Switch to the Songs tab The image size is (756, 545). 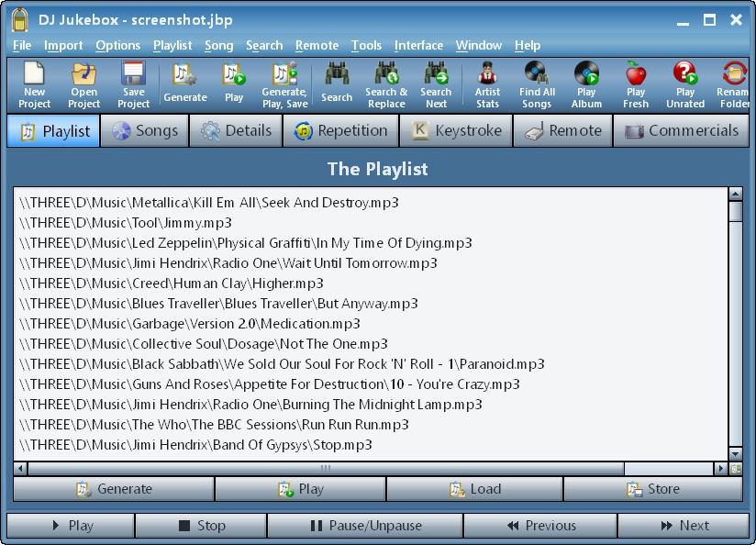[144, 130]
